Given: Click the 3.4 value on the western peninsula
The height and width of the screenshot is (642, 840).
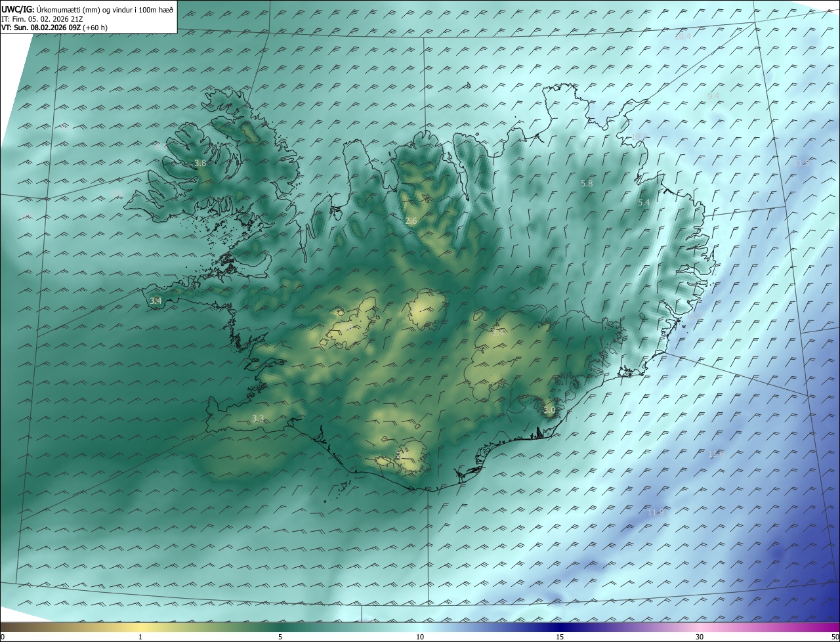Looking at the screenshot, I should (156, 301).
